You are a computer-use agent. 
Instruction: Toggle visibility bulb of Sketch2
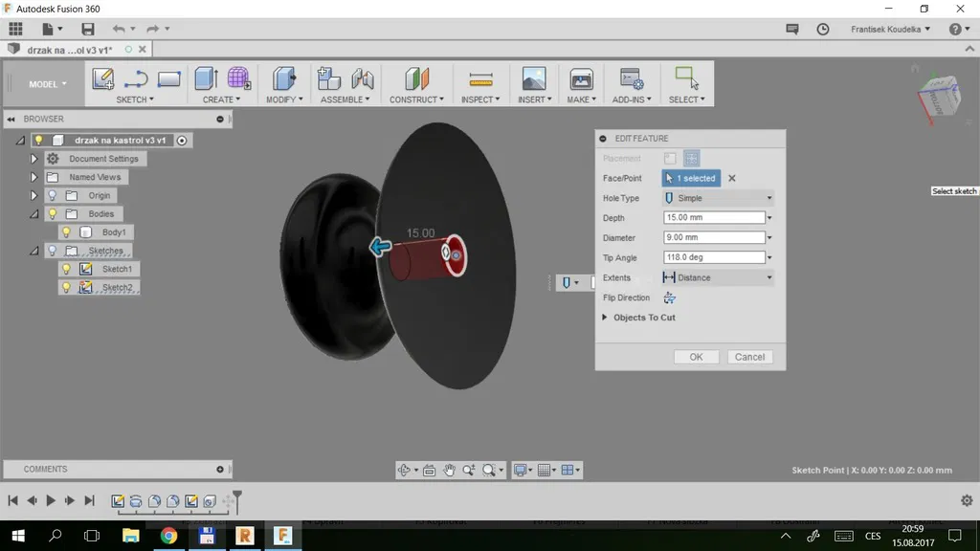pyautogui.click(x=66, y=287)
